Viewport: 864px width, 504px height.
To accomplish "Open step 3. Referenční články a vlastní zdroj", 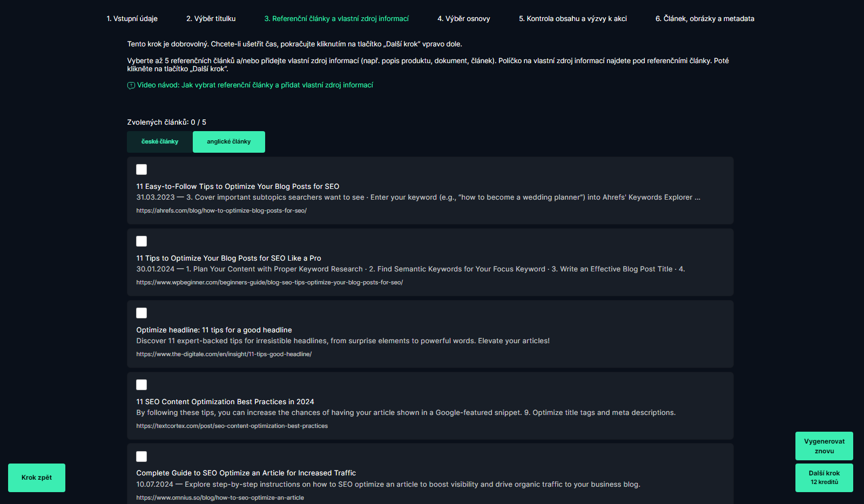I will [x=336, y=18].
